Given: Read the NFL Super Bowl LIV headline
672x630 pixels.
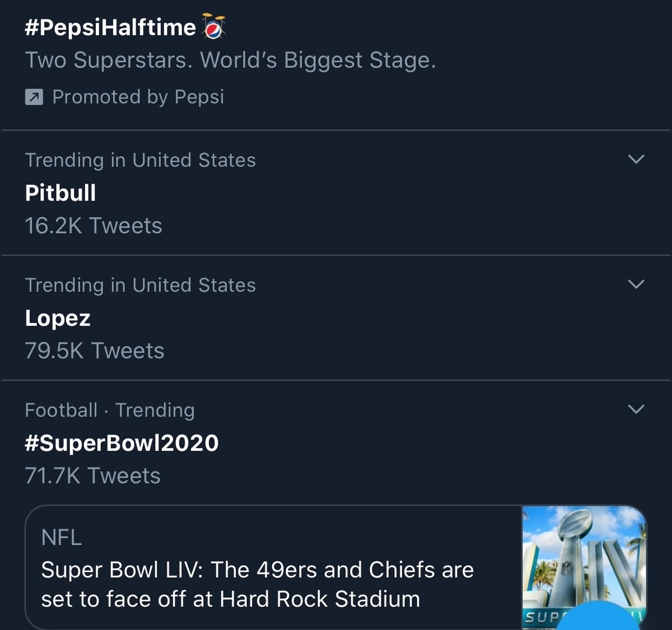Looking at the screenshot, I should pos(258,584).
